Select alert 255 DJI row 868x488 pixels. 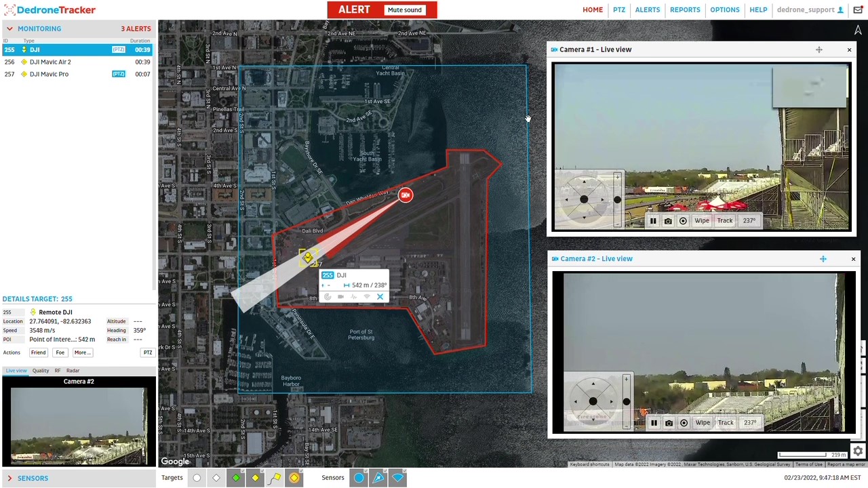(76, 49)
